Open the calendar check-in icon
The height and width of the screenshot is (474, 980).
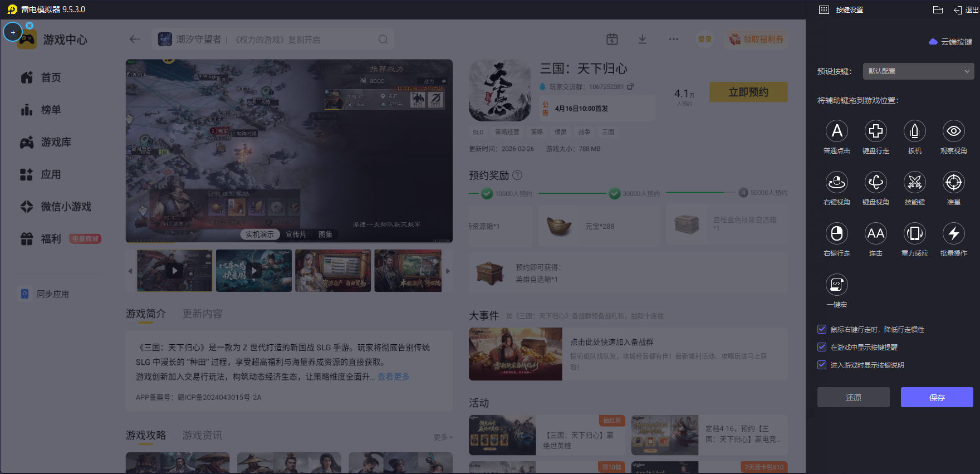(x=612, y=39)
